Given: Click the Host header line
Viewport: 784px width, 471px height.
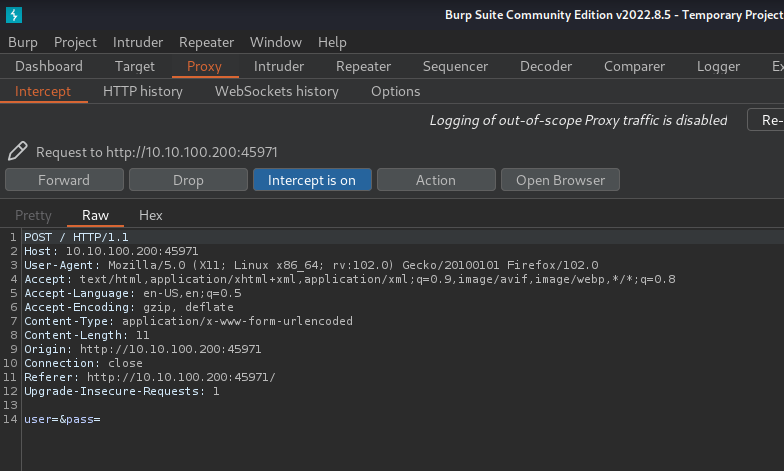Looking at the screenshot, I should (x=111, y=251).
